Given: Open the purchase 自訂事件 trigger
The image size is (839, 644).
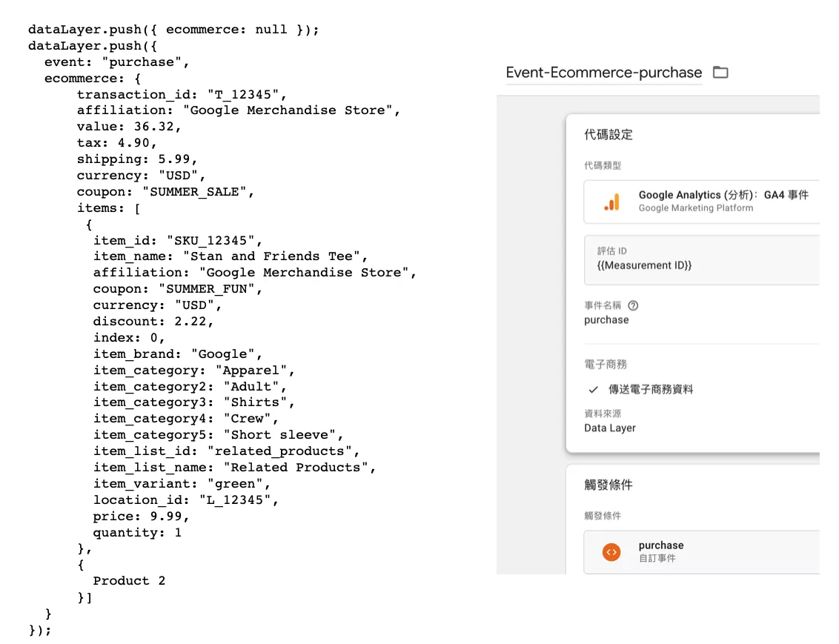Looking at the screenshot, I should click(701, 552).
